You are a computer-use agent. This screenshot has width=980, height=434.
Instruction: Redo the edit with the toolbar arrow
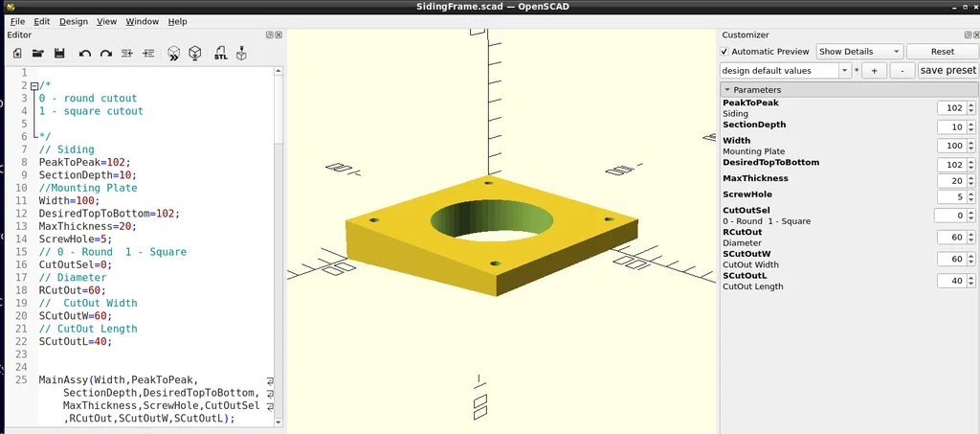click(x=106, y=54)
